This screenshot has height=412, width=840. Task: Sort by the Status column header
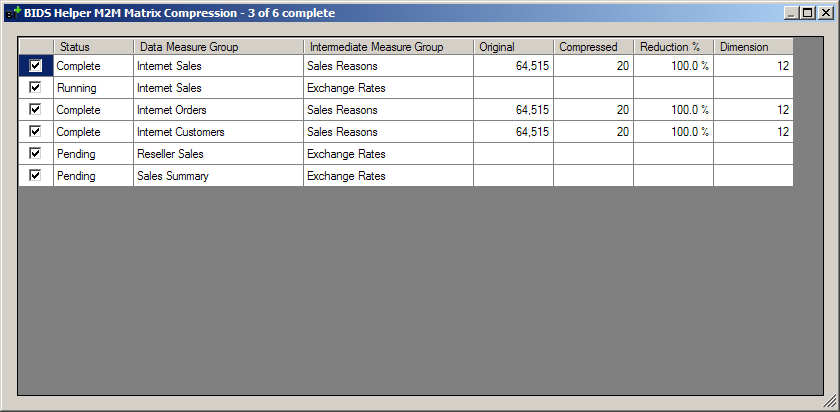click(93, 47)
